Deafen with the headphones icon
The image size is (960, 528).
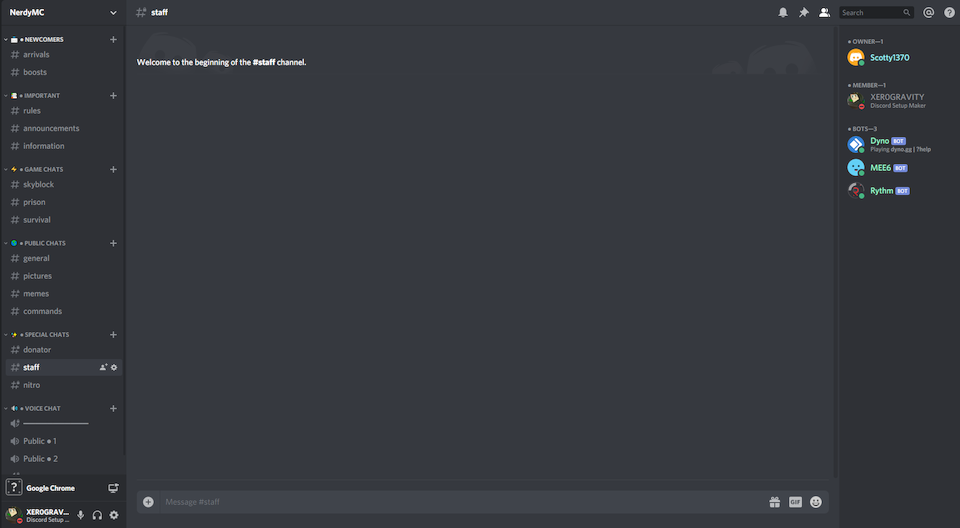click(97, 515)
